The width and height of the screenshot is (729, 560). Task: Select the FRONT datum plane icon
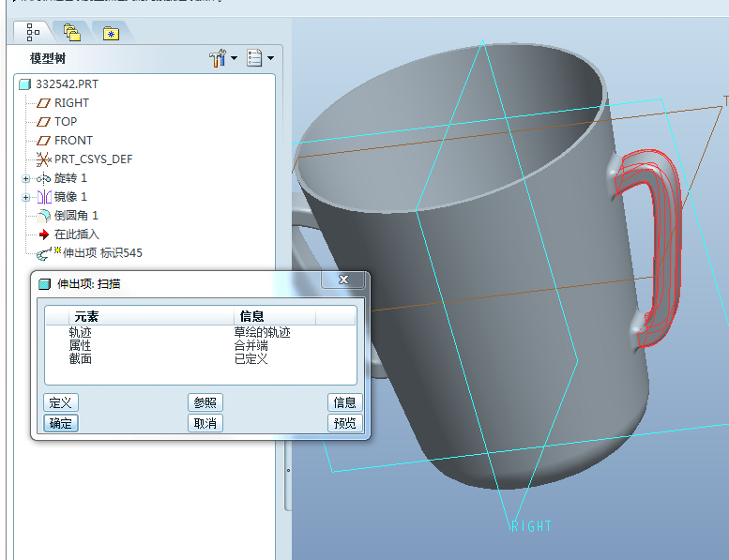43,141
